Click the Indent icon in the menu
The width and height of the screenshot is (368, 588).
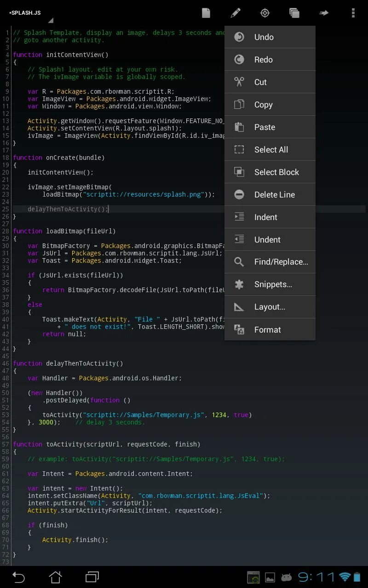click(239, 217)
